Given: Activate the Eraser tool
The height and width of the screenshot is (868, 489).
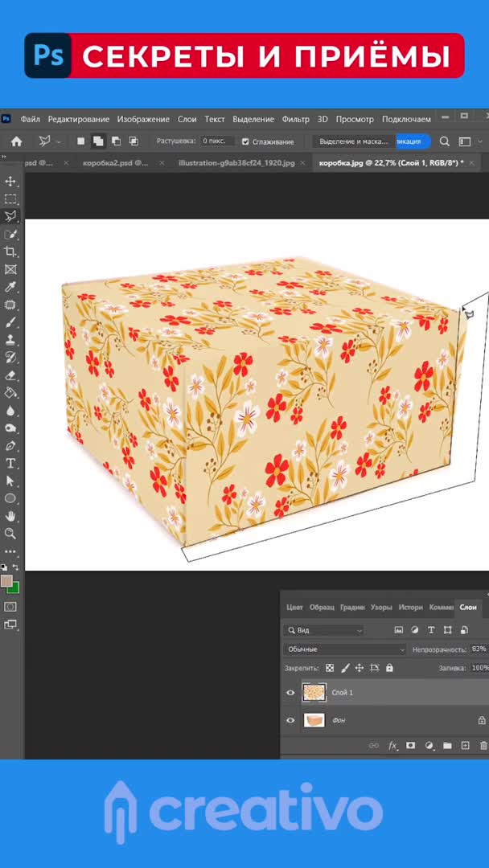Looking at the screenshot, I should (11, 375).
